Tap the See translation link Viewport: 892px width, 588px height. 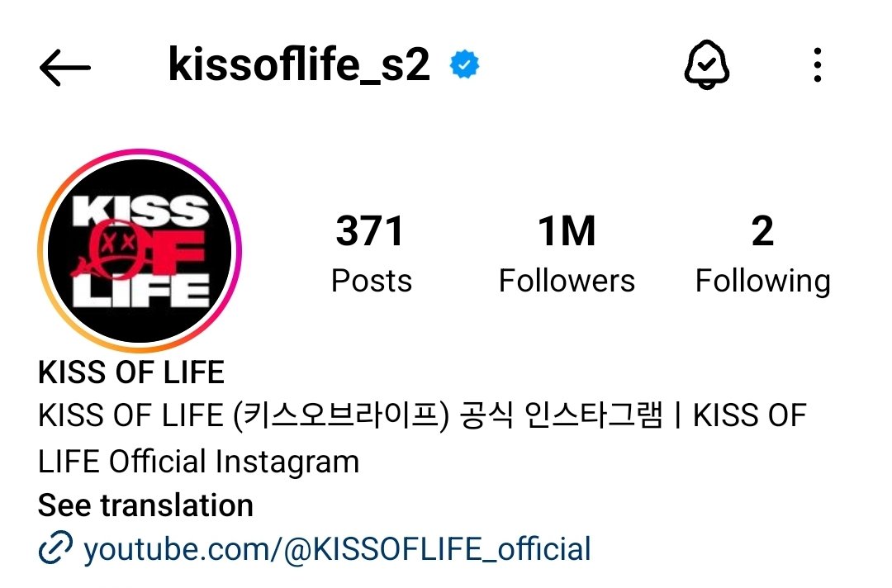tap(145, 505)
